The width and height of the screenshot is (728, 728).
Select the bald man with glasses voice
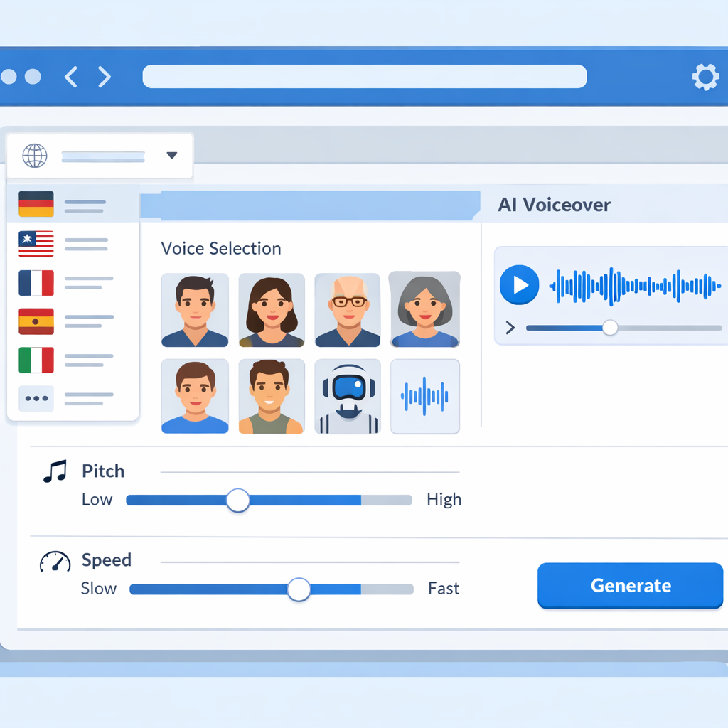coord(348,310)
